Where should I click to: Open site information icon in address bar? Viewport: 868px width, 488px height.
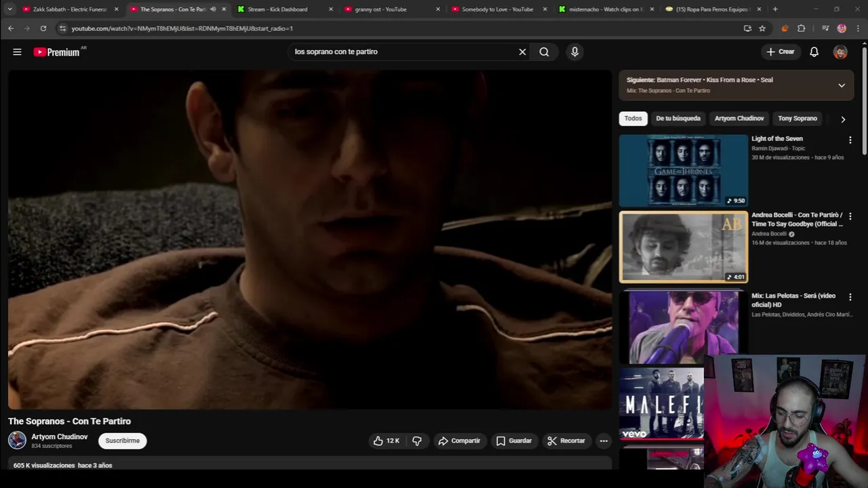[x=62, y=28]
